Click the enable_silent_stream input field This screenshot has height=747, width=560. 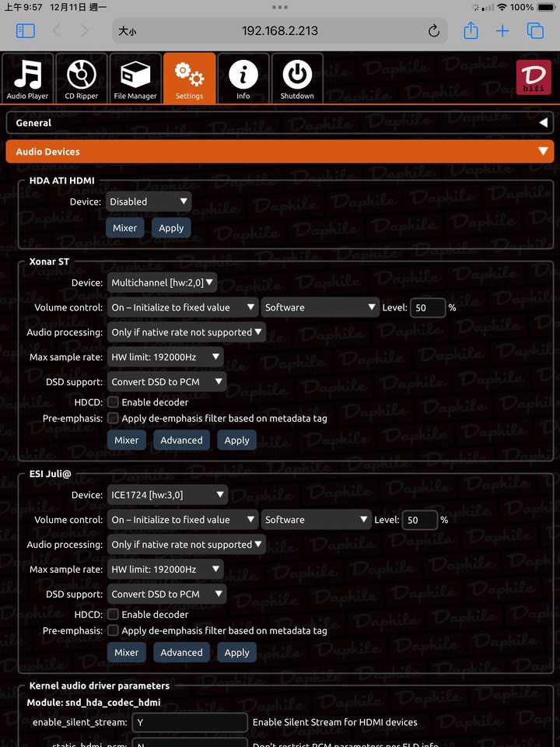tap(190, 723)
